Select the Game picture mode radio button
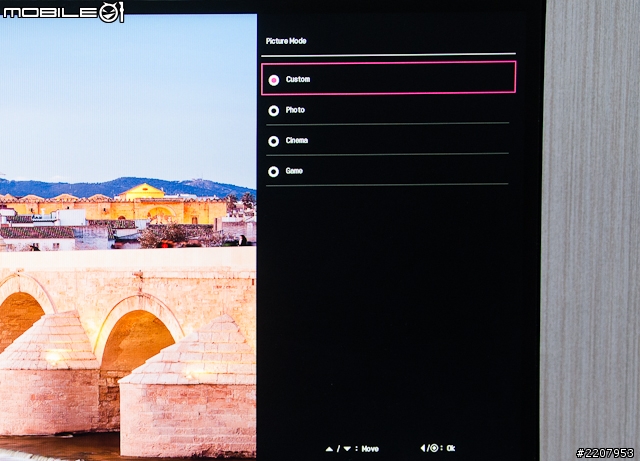 click(273, 171)
